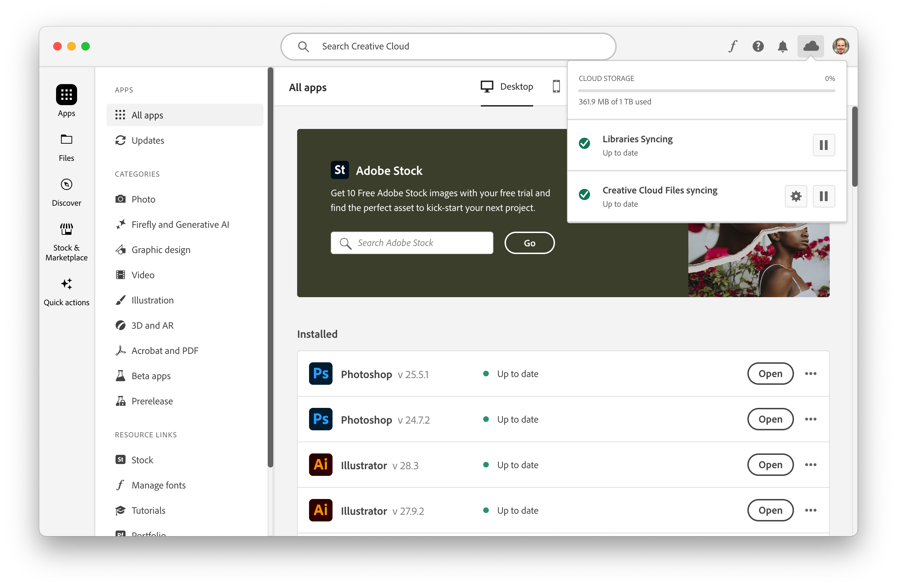The height and width of the screenshot is (588, 897).
Task: Pause Creative Cloud Files syncing
Action: [823, 196]
